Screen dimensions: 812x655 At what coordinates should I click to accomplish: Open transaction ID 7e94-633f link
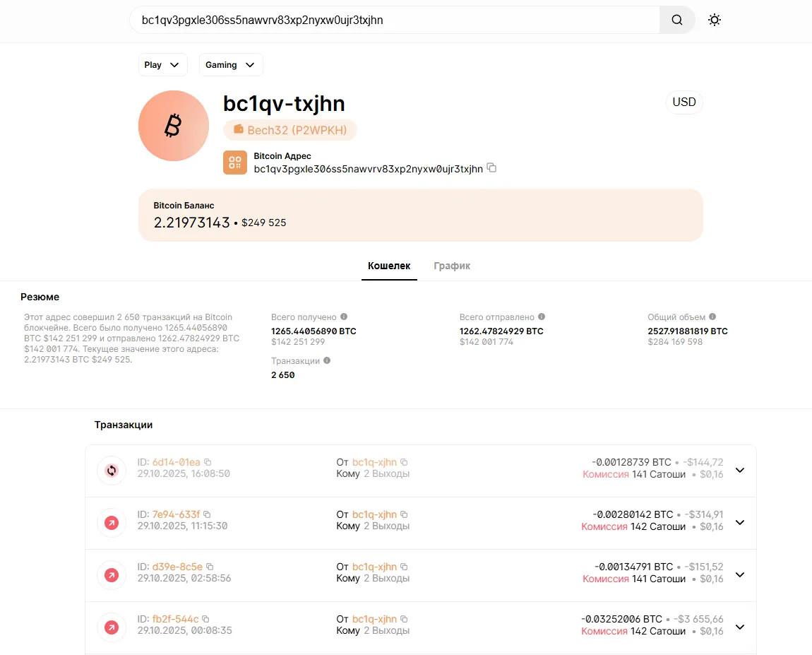tap(176, 514)
